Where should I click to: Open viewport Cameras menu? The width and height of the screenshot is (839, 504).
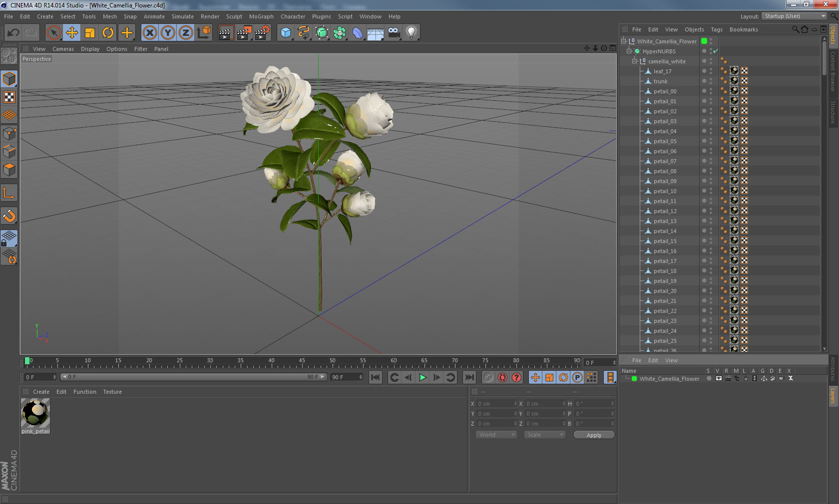(x=63, y=49)
